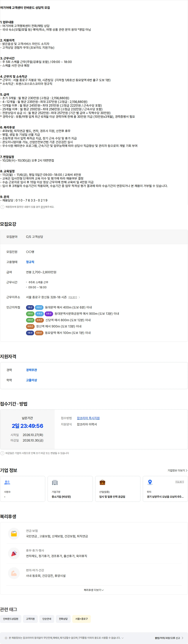This screenshot has width=188, height=644.
Task: Click the 위치 map pin icon
Action: coord(150,482)
